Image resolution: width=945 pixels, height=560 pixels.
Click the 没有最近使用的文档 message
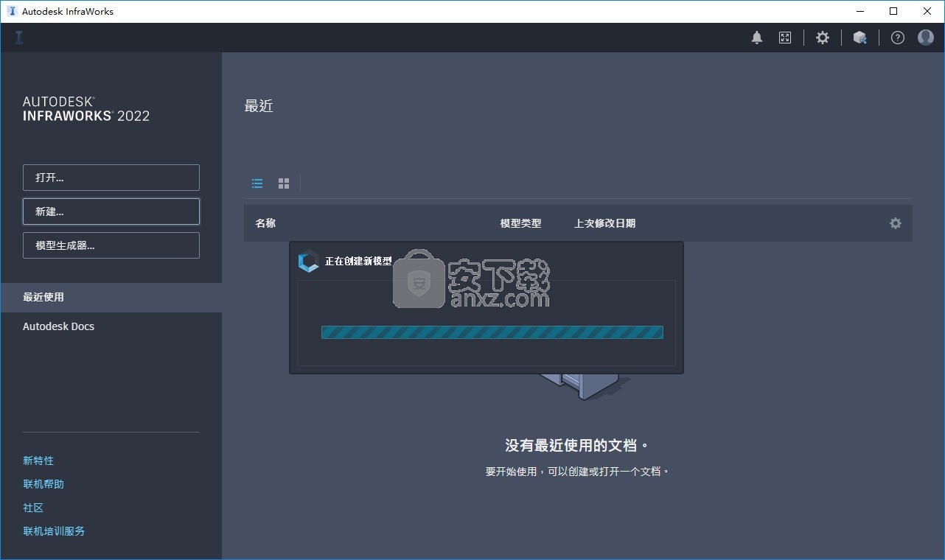coord(577,446)
